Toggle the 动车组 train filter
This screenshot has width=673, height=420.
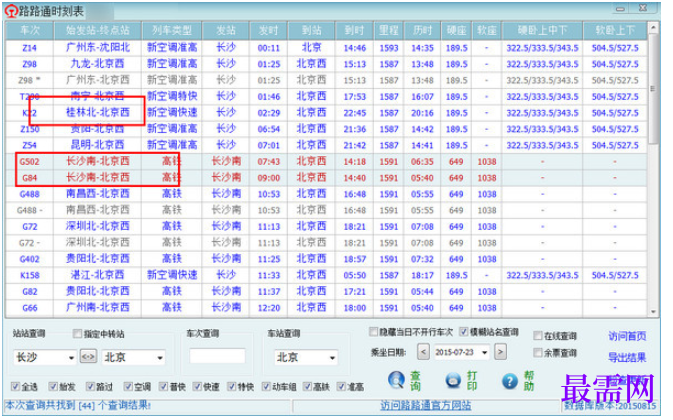pyautogui.click(x=267, y=387)
